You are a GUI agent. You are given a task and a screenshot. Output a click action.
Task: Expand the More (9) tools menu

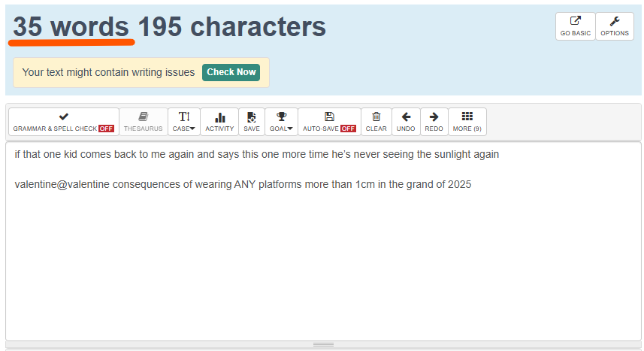(x=467, y=122)
